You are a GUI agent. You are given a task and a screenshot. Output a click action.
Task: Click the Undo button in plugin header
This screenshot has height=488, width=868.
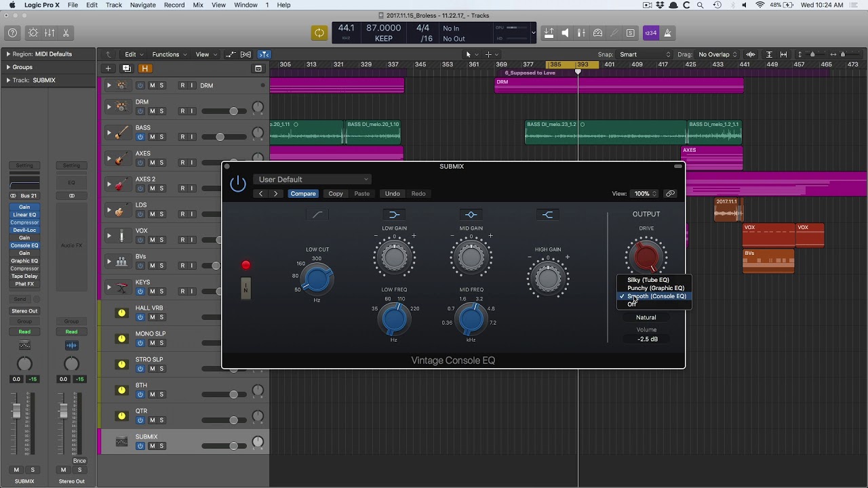(393, 194)
